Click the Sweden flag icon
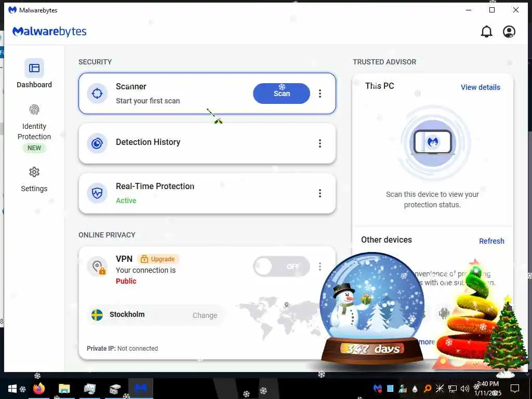 [x=97, y=315]
